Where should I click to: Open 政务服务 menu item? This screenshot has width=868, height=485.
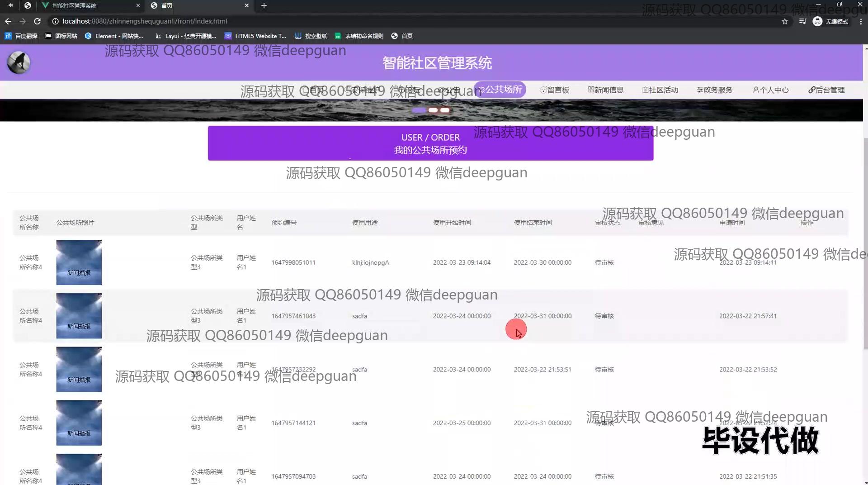point(715,90)
